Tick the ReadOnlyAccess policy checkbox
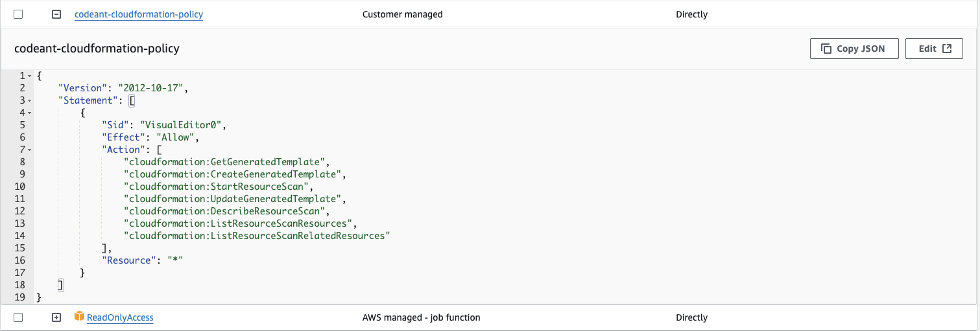Image resolution: width=980 pixels, height=331 pixels. 18,317
